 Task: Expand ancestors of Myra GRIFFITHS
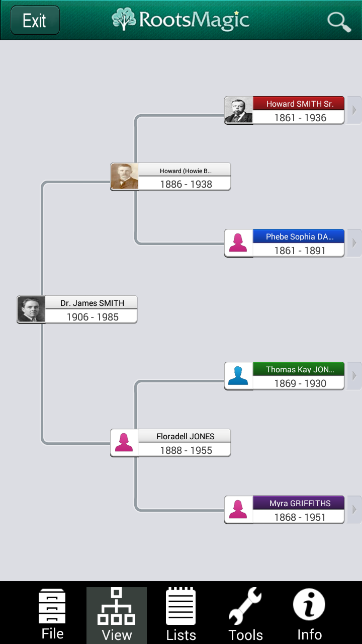pos(354,510)
